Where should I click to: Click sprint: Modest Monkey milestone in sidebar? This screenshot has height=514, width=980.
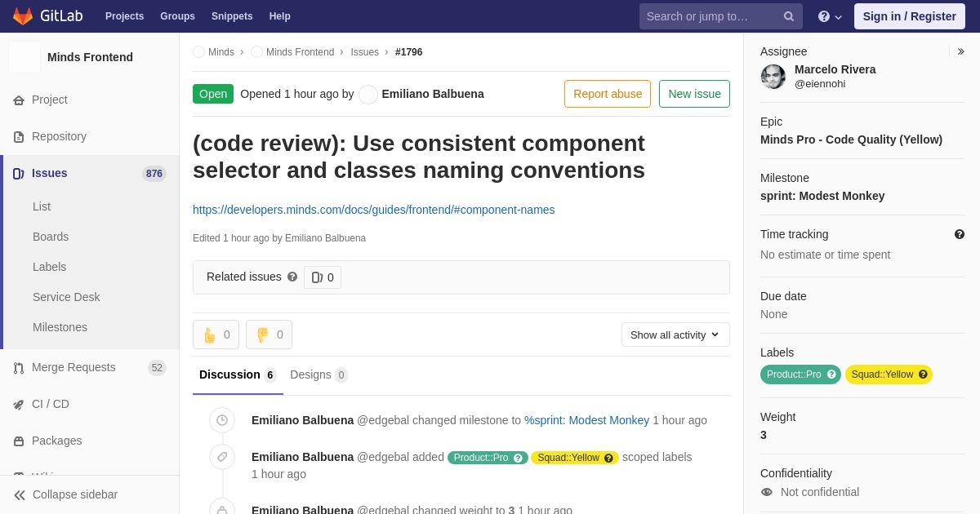point(822,196)
